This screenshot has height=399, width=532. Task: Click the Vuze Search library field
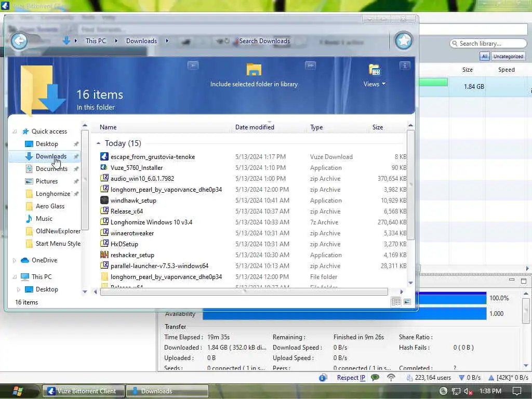488,44
